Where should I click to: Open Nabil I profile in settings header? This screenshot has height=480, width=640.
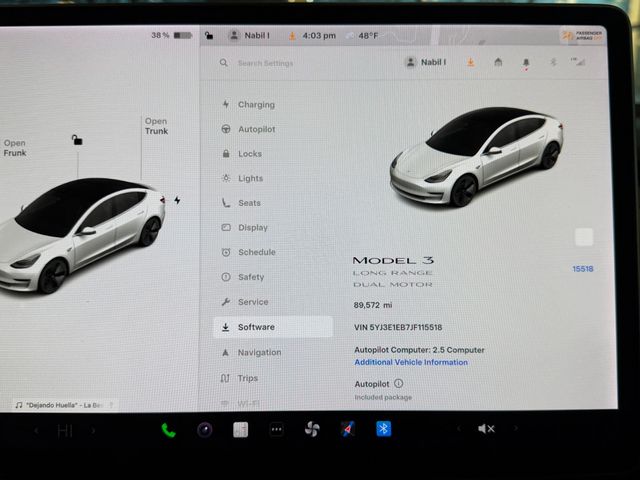[x=426, y=62]
